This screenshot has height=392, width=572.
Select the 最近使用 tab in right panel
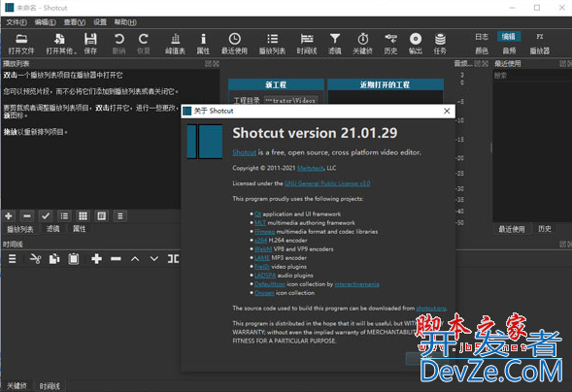(512, 229)
